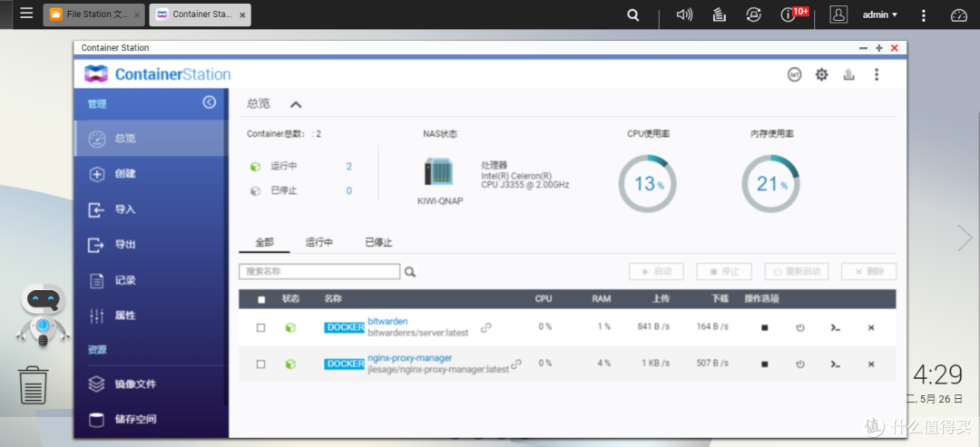Image resolution: width=980 pixels, height=447 pixels.
Task: Remove the nginx-proxy-manager container X icon
Action: [x=870, y=364]
